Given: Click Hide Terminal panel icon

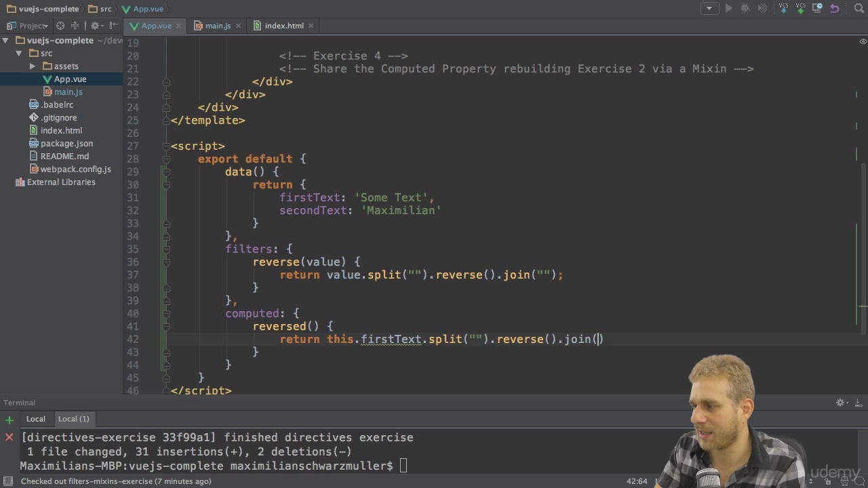Looking at the screenshot, I should tap(858, 403).
